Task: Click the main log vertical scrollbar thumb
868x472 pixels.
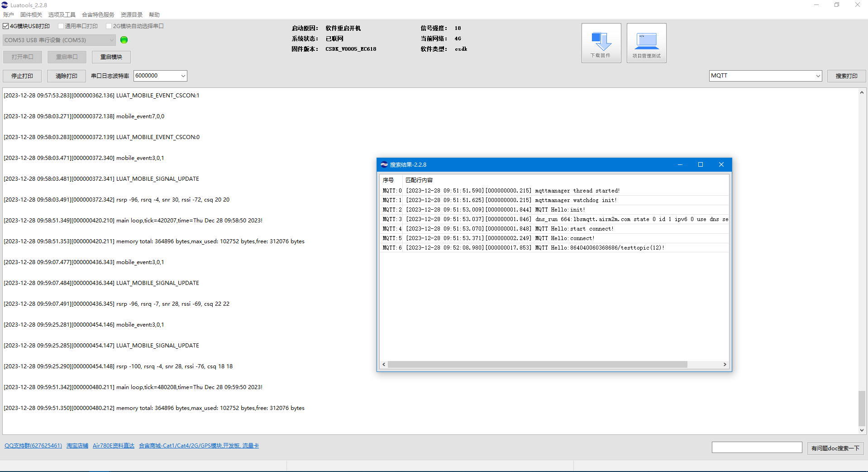Action: point(862,409)
